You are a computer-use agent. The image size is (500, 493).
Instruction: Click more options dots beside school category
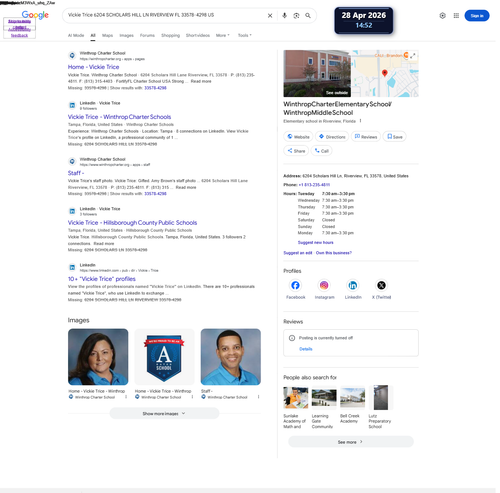[360, 121]
